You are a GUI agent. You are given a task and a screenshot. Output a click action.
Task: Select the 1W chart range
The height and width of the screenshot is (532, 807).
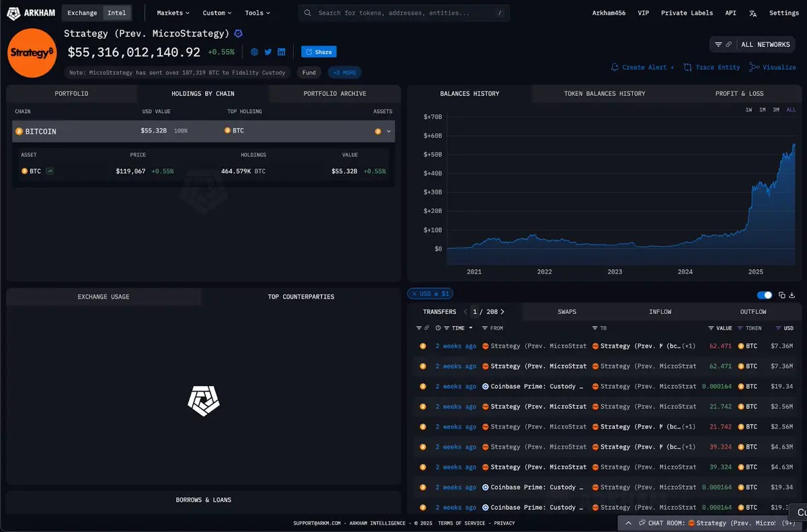tap(748, 110)
